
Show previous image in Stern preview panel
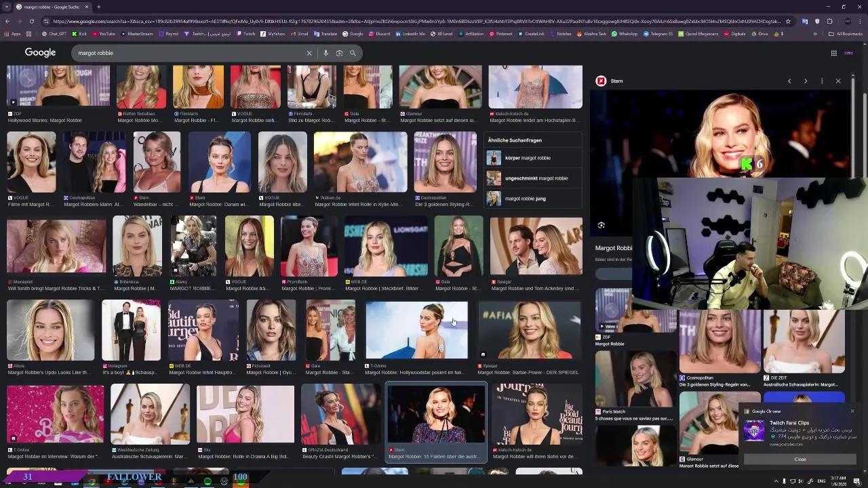[x=789, y=81]
